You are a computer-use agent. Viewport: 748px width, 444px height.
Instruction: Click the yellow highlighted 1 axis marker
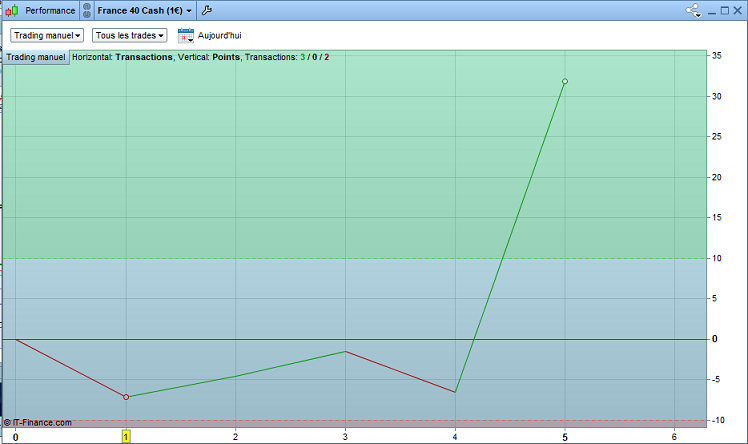tap(126, 436)
